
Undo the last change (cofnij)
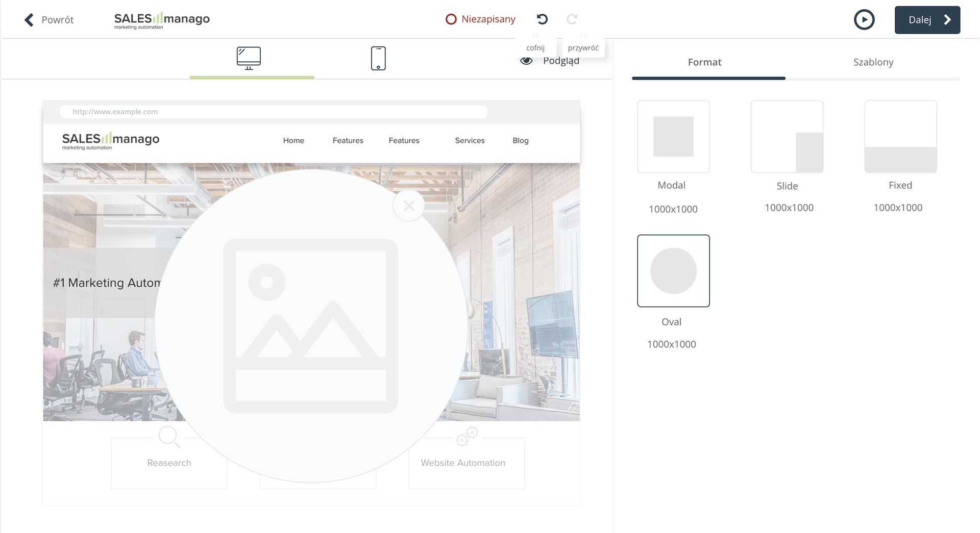(x=542, y=19)
